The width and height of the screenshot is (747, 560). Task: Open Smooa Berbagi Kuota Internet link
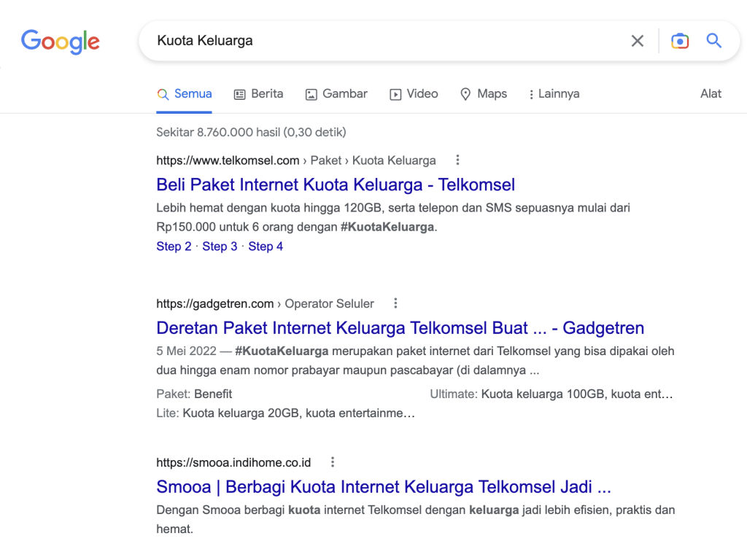(x=384, y=486)
